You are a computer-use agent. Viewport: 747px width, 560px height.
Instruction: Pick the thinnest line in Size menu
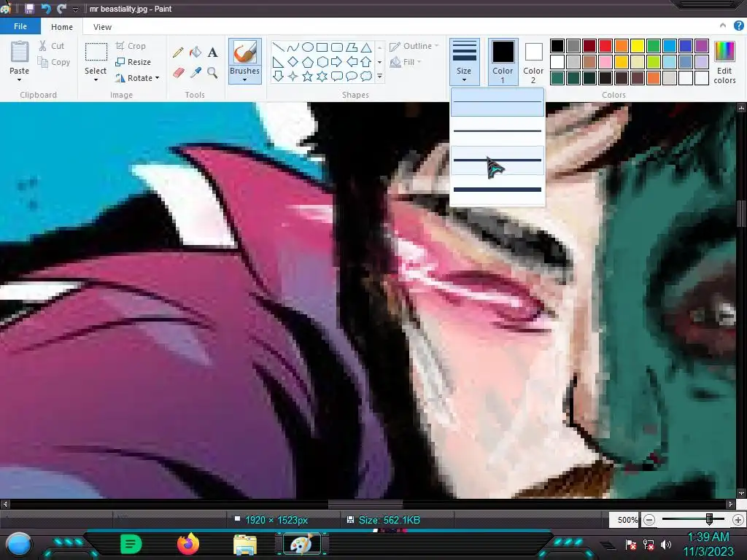[x=498, y=102]
